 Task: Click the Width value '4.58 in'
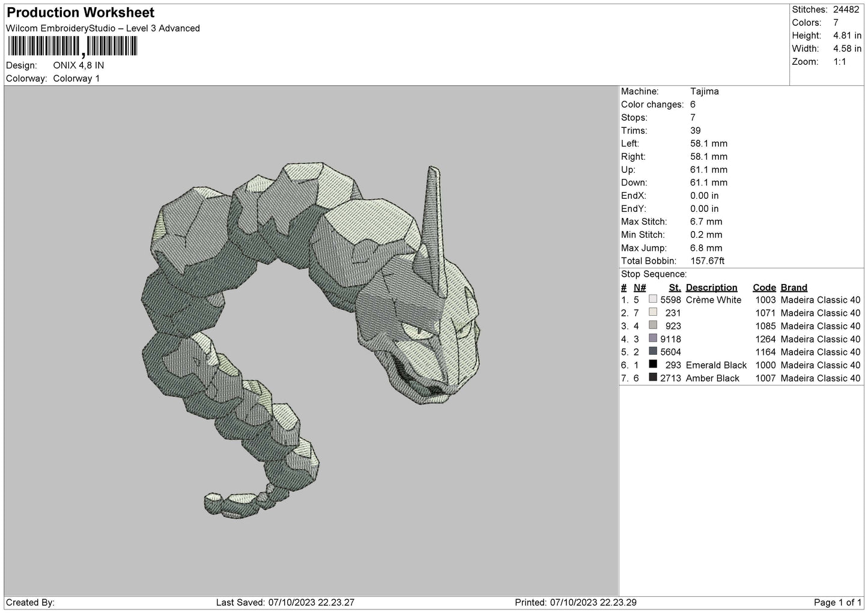click(x=847, y=49)
